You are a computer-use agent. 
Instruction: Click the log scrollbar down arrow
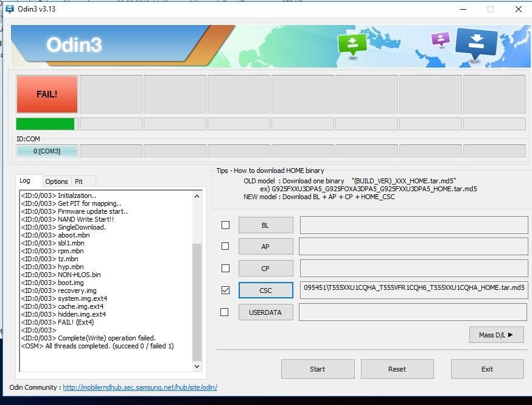(x=197, y=367)
